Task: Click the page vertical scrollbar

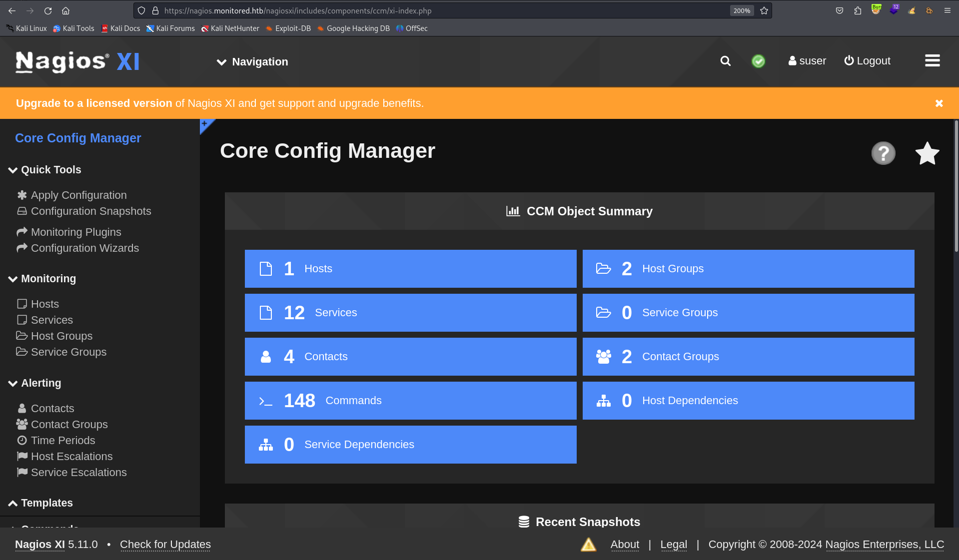Action: coord(956,186)
